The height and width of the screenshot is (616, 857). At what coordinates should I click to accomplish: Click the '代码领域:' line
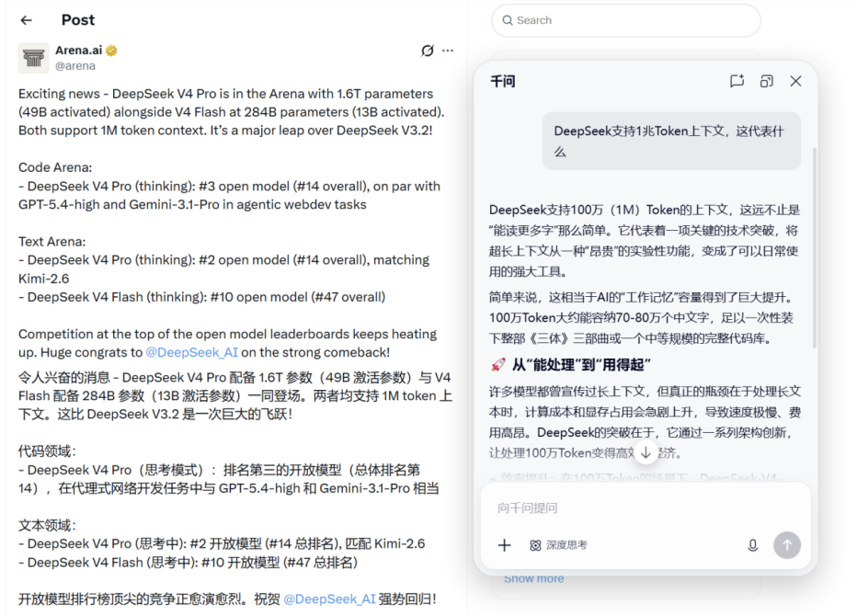click(47, 451)
